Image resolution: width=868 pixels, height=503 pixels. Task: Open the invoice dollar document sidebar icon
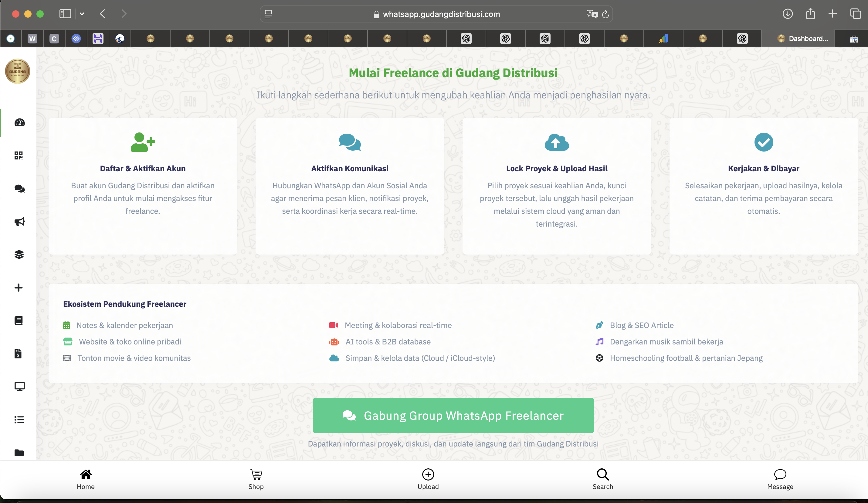tap(18, 353)
